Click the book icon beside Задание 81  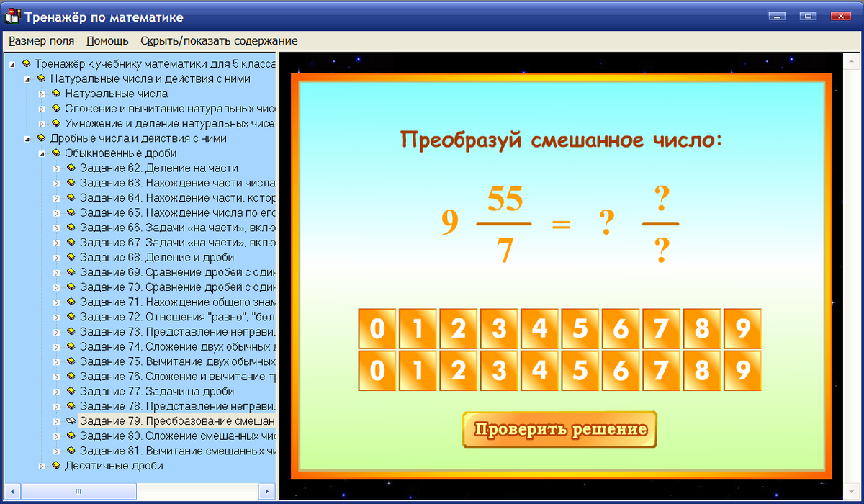[x=71, y=451]
